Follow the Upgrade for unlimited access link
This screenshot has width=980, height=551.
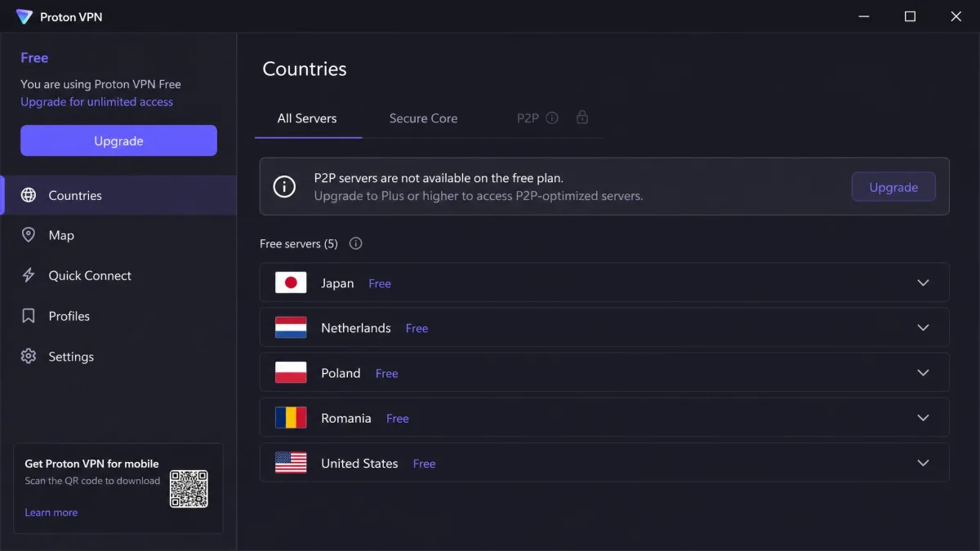[96, 102]
